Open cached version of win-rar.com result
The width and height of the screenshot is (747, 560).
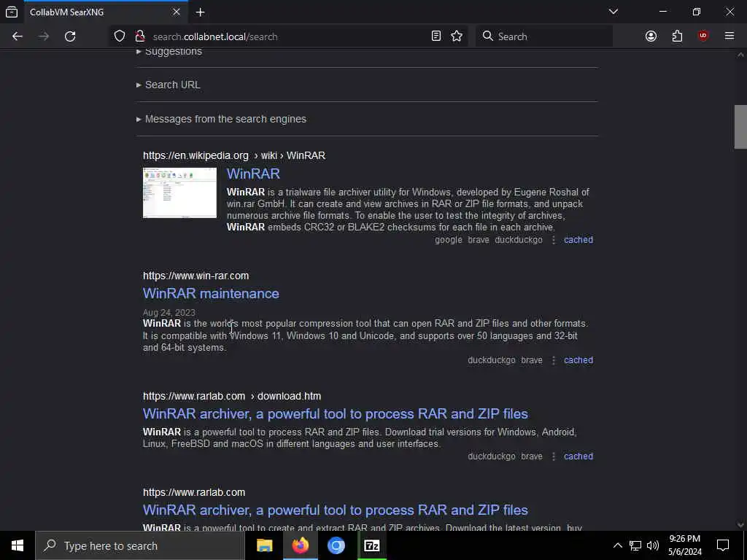[578, 360]
